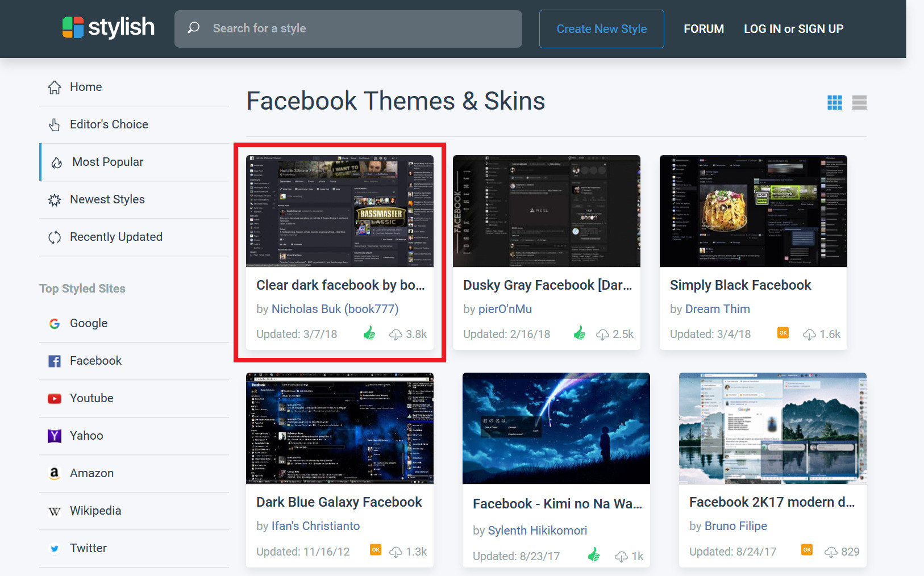Open author Sylenth Hikikomori profile
Screen dimensions: 924x576
point(538,531)
